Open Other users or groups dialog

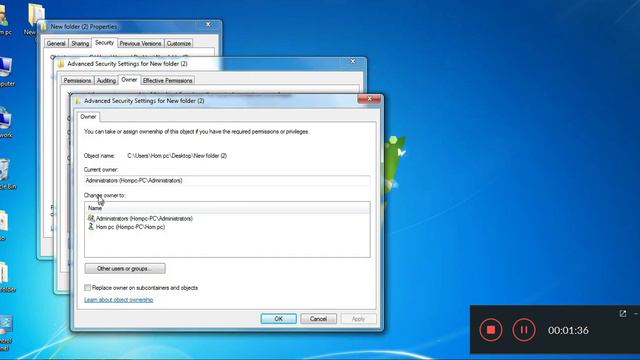125,269
